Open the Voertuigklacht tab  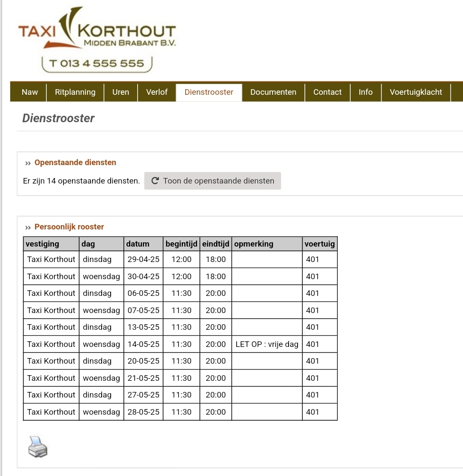[415, 92]
